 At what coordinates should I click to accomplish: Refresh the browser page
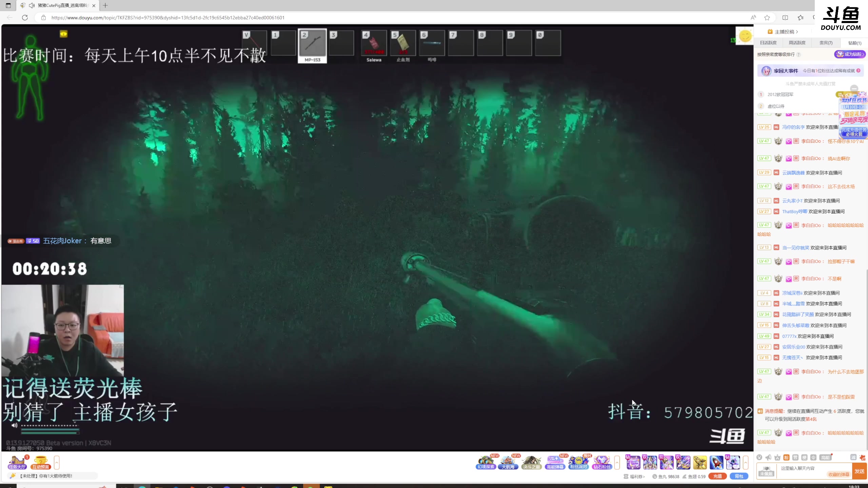25,18
